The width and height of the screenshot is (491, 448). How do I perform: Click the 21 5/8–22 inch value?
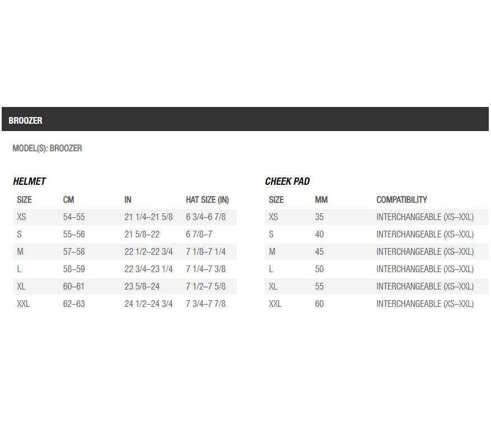point(142,235)
